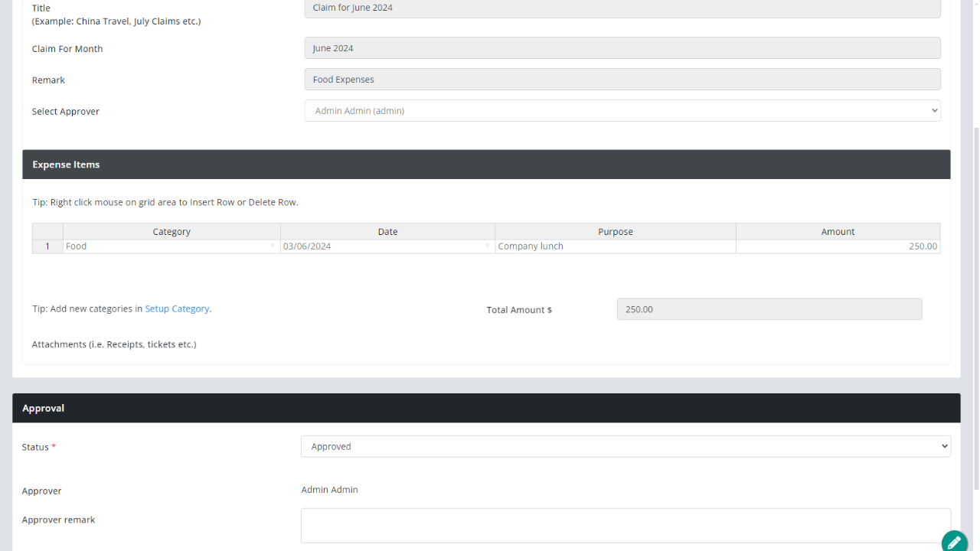
Task: Expand the Food category cell dropdown arrow
Action: (273, 246)
